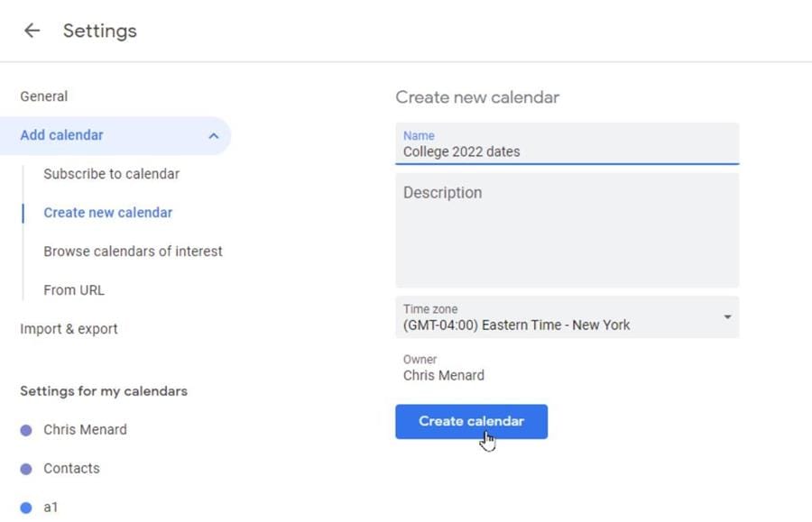Select Create new calendar in sidebar
Image resolution: width=812 pixels, height=522 pixels.
pyautogui.click(x=107, y=212)
